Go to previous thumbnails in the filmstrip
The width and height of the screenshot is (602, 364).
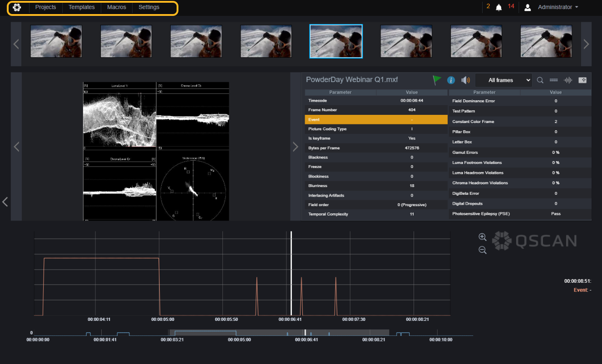(16, 44)
